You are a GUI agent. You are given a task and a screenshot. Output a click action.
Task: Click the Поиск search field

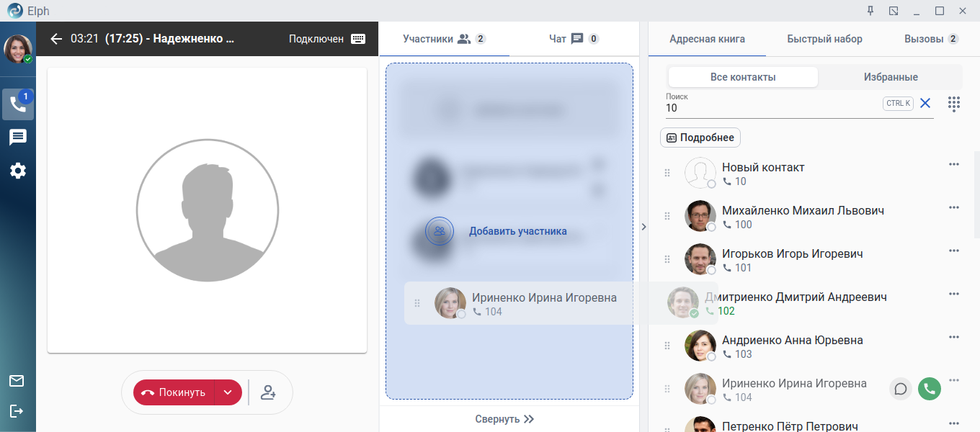click(772, 108)
